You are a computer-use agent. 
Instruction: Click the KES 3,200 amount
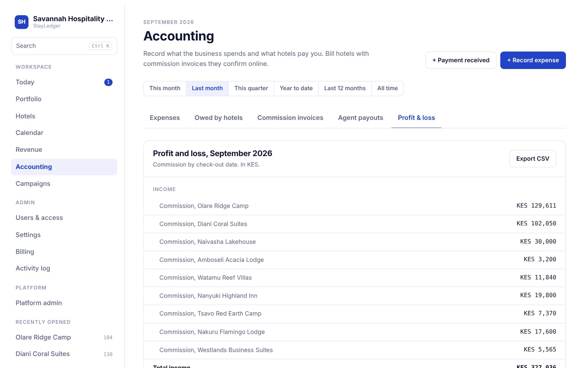540,259
